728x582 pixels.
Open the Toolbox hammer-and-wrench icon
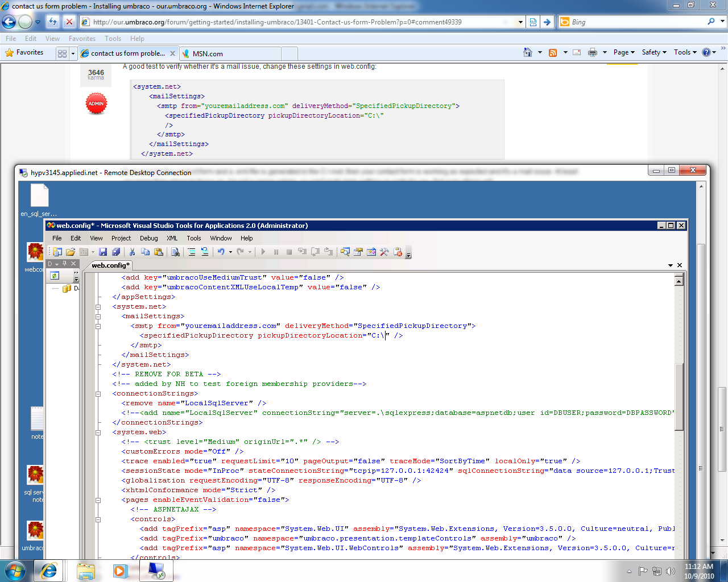(x=384, y=252)
